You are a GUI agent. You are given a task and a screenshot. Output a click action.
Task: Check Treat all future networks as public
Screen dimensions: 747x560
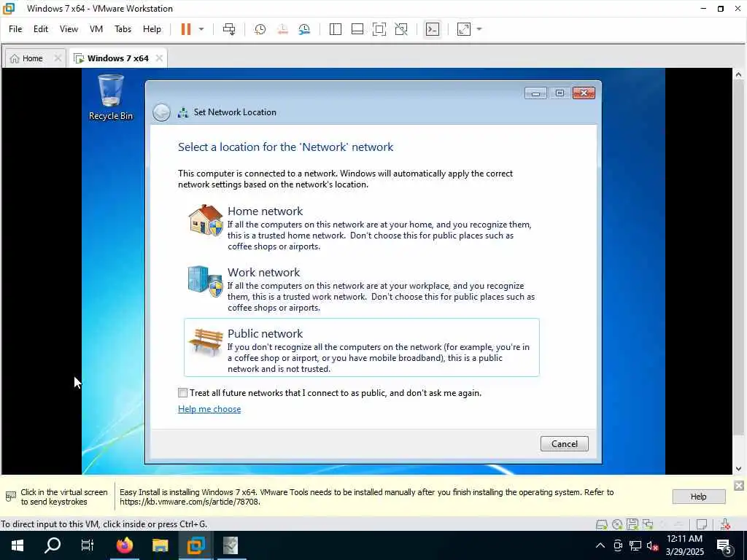coord(182,393)
